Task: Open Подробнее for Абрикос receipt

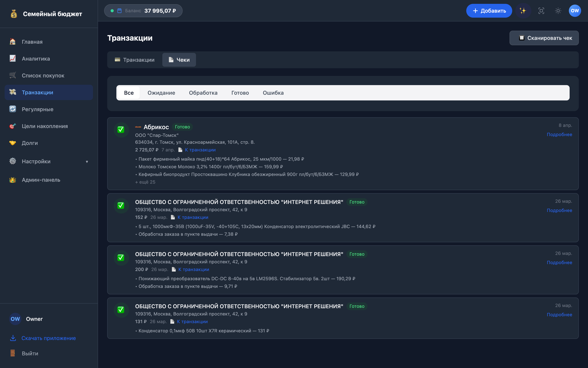Action: 559,135
